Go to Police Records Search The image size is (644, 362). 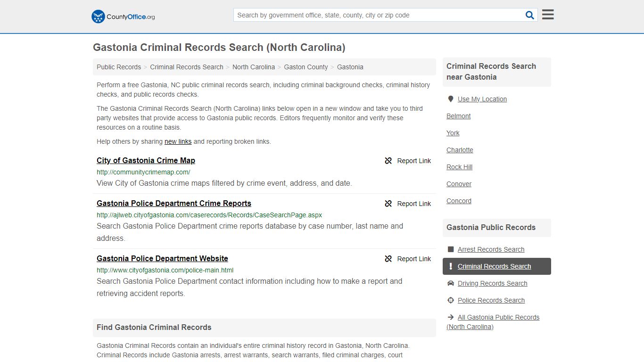(x=491, y=300)
